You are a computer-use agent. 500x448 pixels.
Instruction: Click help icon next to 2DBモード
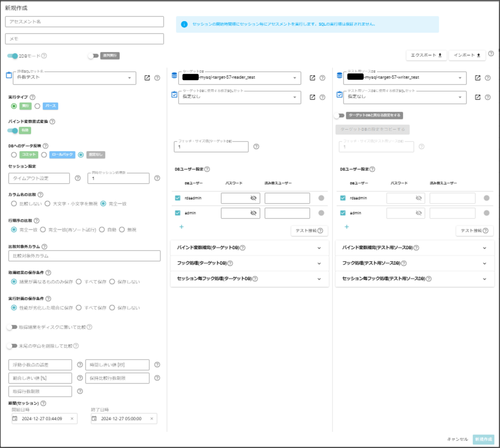(44, 56)
